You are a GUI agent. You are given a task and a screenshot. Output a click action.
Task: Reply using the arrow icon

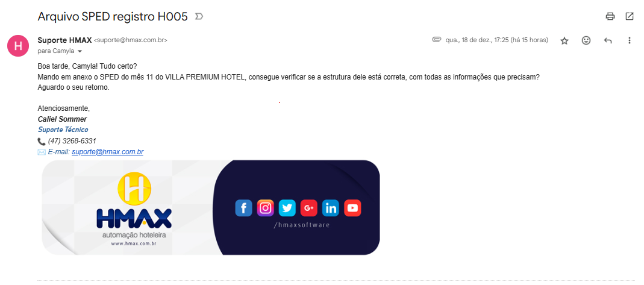(608, 40)
